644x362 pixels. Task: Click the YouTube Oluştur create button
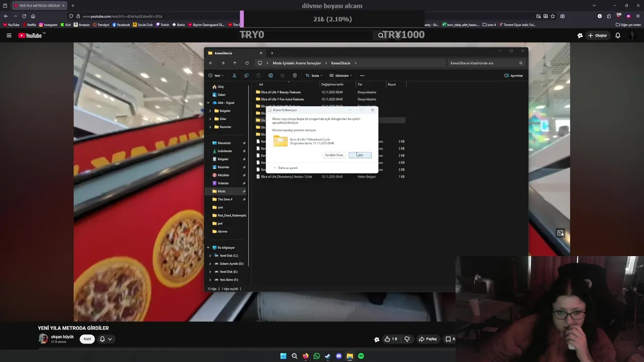598,35
